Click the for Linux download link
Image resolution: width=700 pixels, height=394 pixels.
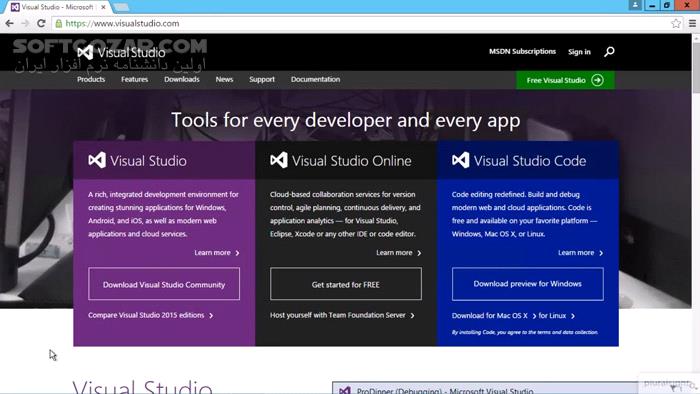pos(556,315)
